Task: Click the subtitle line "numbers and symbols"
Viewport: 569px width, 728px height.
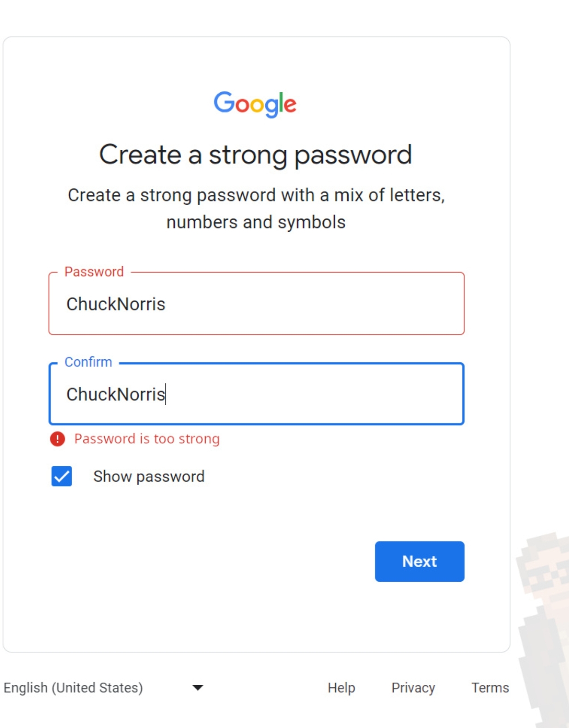Action: coord(256,222)
